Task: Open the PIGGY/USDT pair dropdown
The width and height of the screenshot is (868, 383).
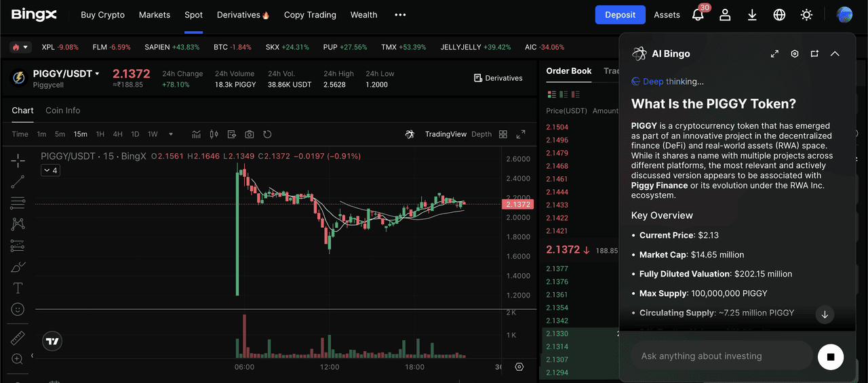Action: 97,74
